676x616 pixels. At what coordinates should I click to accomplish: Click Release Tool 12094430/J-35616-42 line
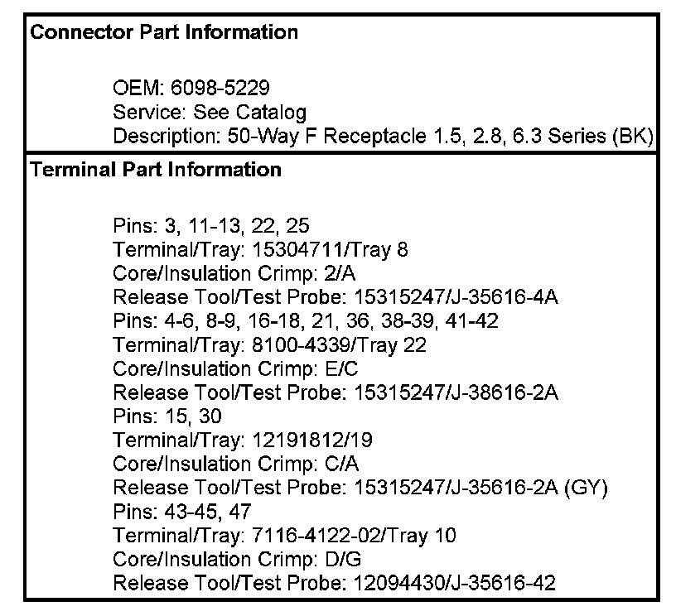click(334, 584)
